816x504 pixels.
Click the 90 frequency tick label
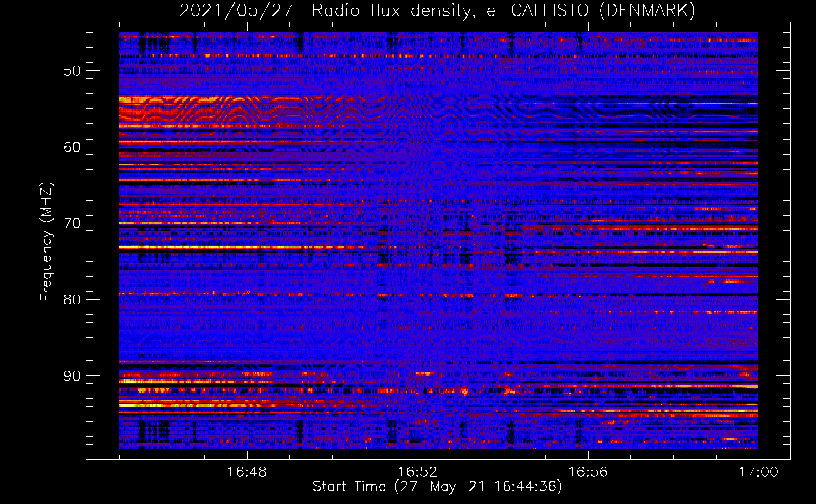click(x=72, y=376)
